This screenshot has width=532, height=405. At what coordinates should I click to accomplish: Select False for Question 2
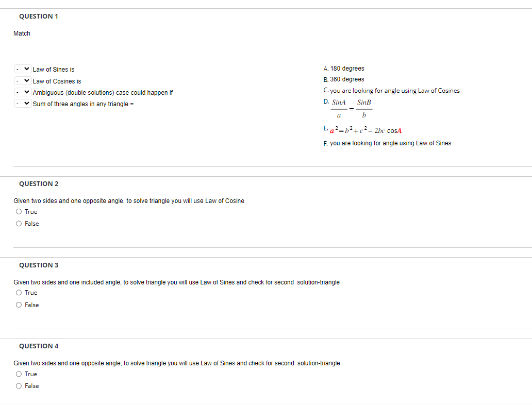pyautogui.click(x=19, y=223)
